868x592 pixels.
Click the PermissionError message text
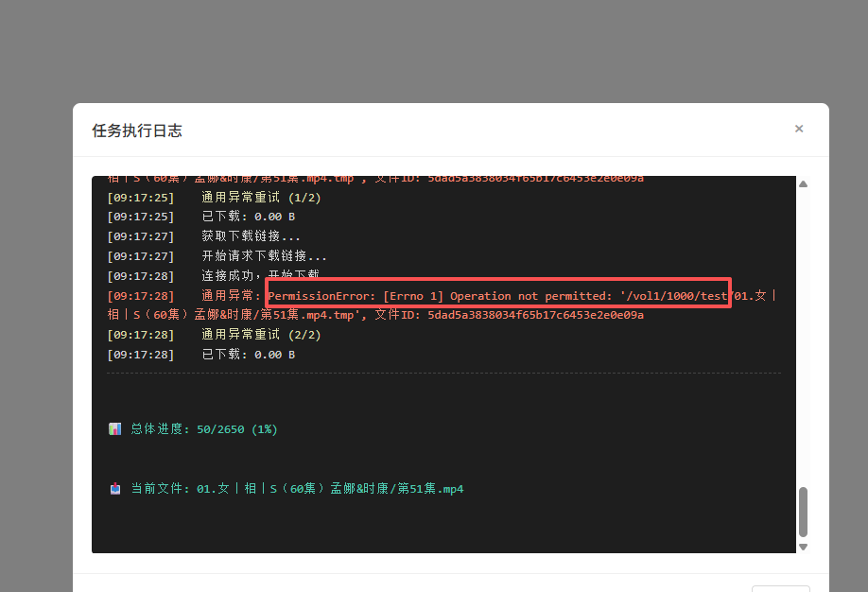[x=497, y=296]
